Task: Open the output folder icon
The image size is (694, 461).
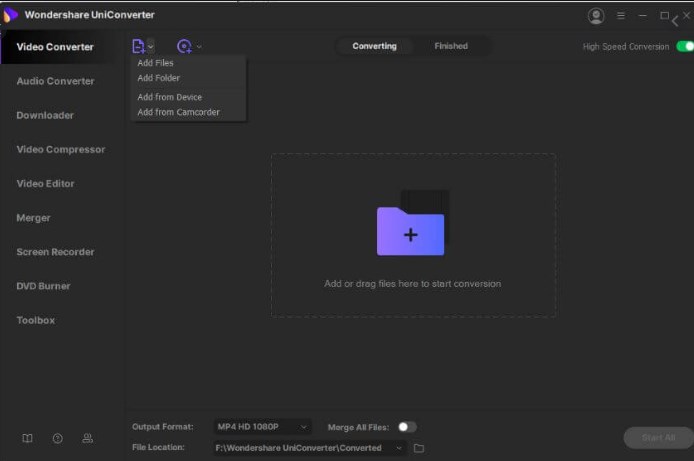Action: (419, 448)
